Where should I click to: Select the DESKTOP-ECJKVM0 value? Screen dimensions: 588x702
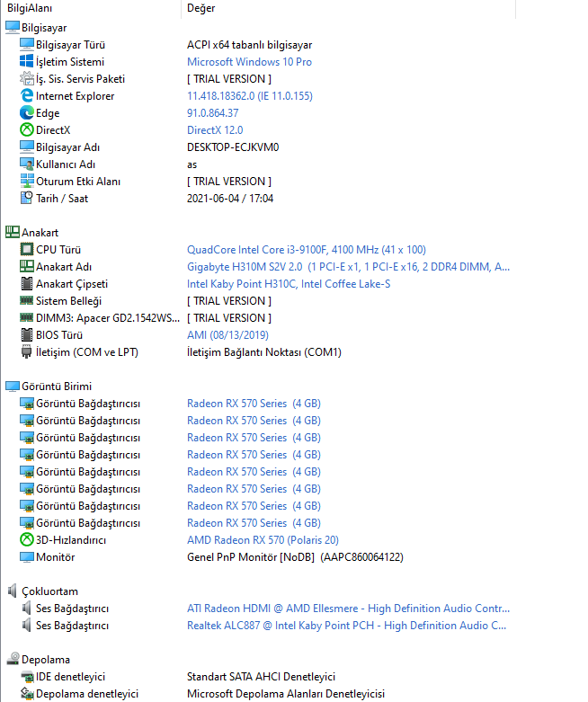[x=233, y=147]
